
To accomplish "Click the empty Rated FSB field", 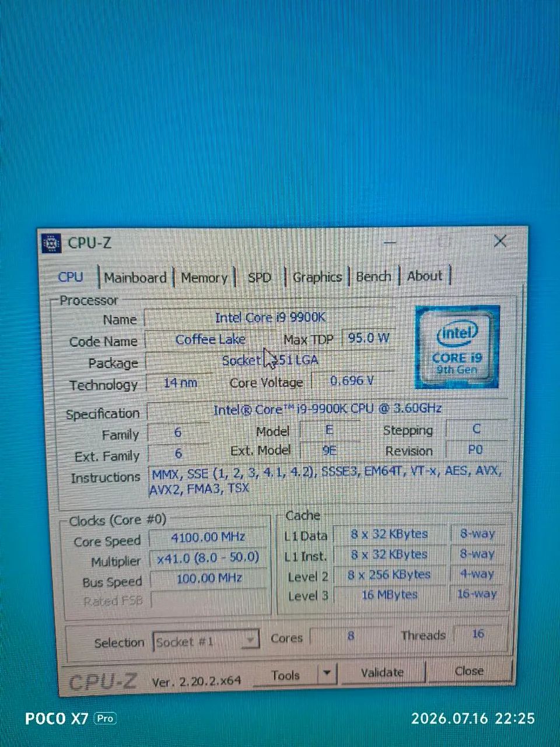I will (209, 599).
